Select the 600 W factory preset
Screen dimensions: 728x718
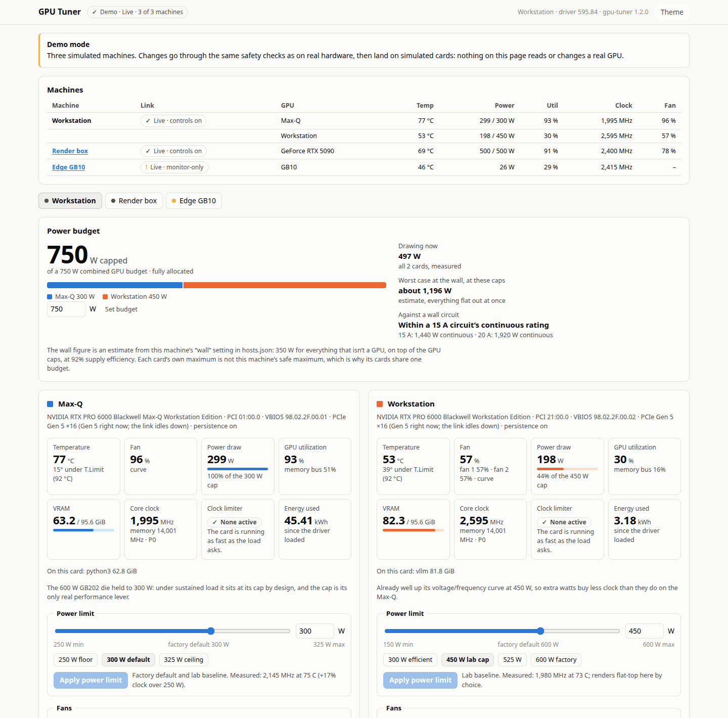coord(556,660)
